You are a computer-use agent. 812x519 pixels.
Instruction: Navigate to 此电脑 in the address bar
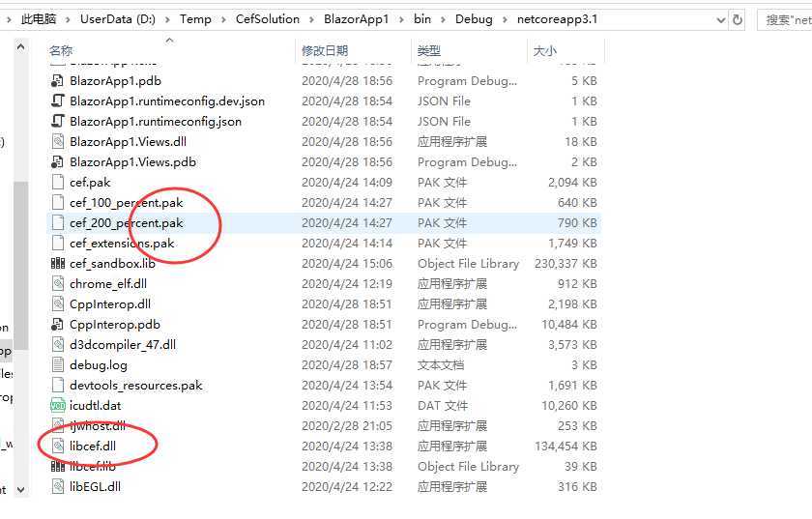(x=39, y=19)
